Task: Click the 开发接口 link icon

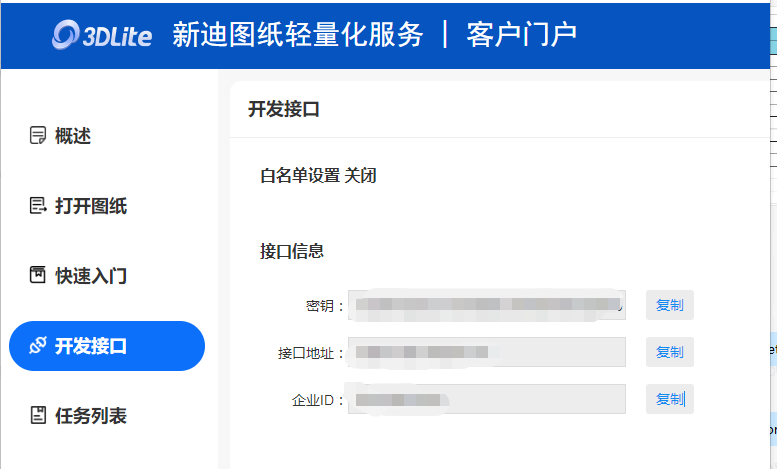Action: click(38, 346)
